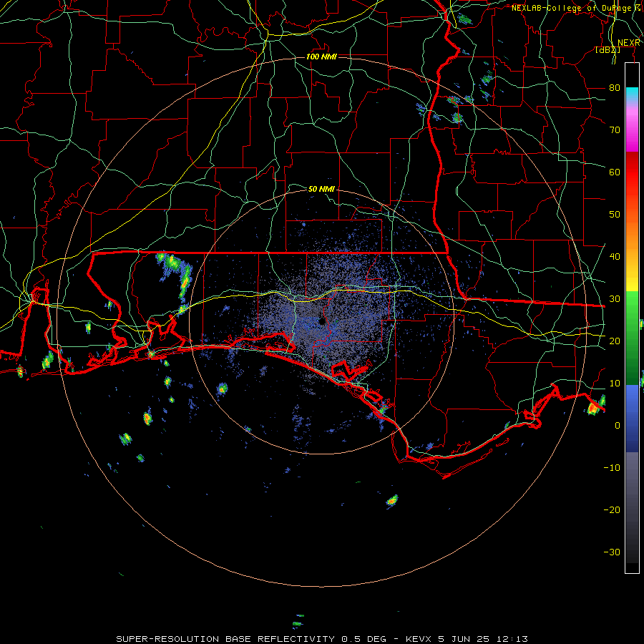Click the 50 NMI range ring label

click(x=321, y=189)
